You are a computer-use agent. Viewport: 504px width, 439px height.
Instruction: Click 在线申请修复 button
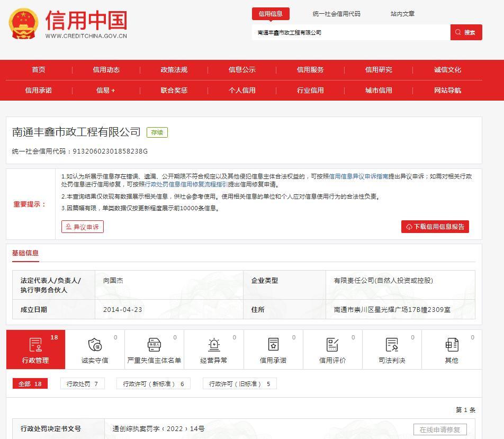[440, 429]
